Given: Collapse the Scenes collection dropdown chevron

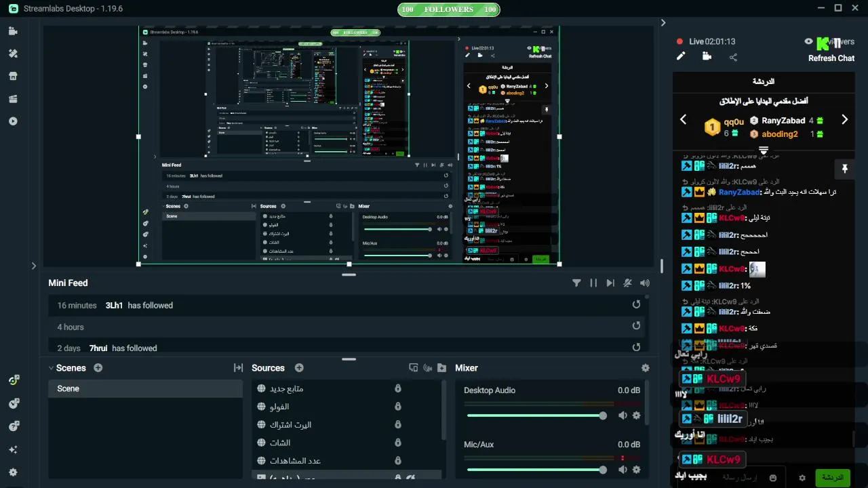Looking at the screenshot, I should 51,368.
